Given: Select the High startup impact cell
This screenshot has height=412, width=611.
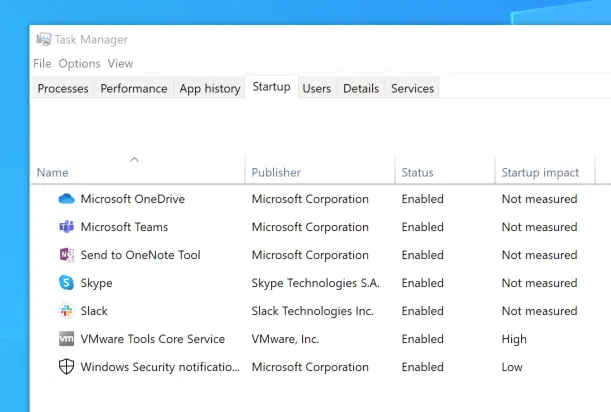Looking at the screenshot, I should pos(514,339).
